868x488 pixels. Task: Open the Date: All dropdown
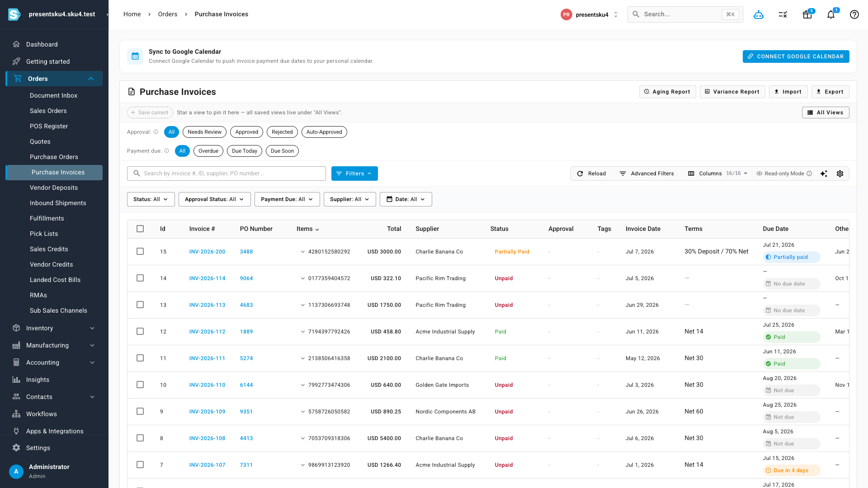pos(406,199)
